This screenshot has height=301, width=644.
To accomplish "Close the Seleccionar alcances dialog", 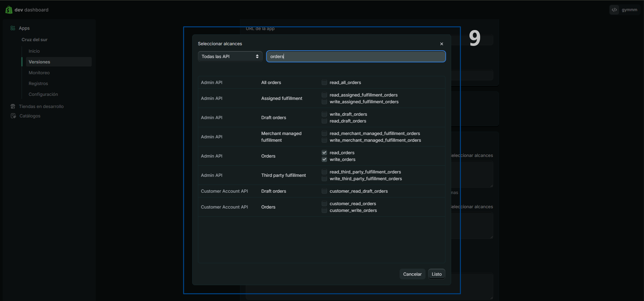I will 441,44.
